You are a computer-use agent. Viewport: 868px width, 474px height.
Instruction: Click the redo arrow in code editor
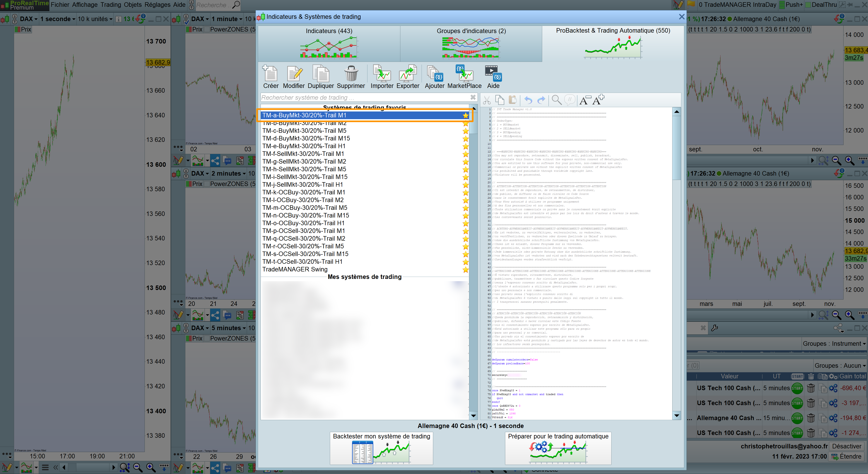coord(541,100)
